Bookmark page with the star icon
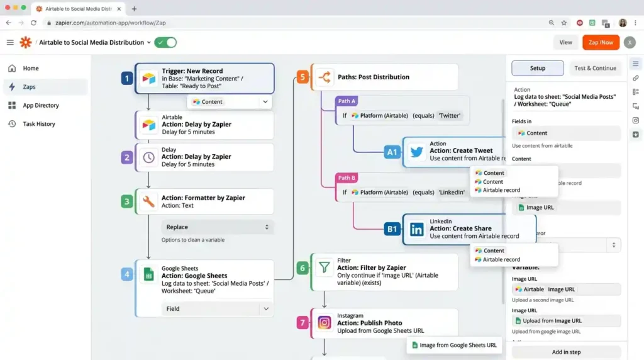Image resolution: width=644 pixels, height=360 pixels. click(564, 23)
